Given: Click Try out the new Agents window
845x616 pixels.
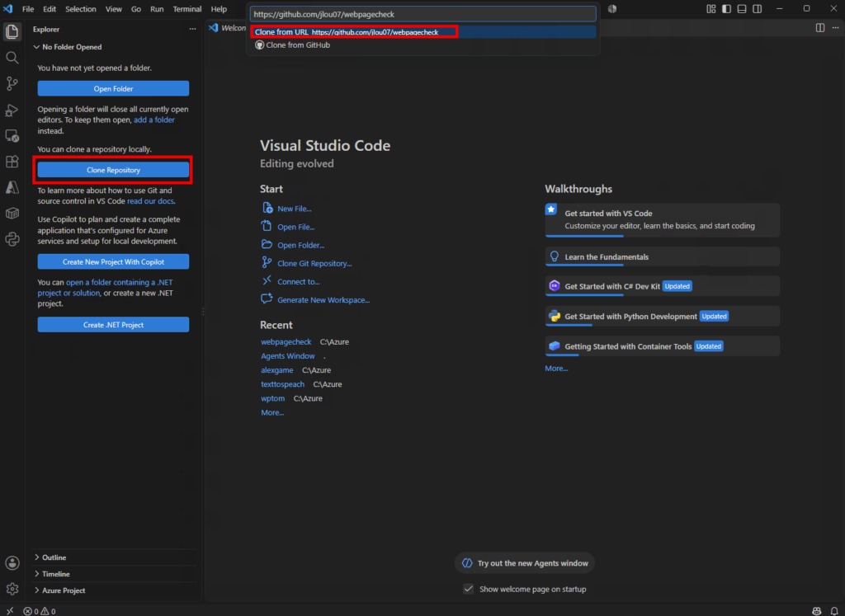Looking at the screenshot, I should pos(525,563).
